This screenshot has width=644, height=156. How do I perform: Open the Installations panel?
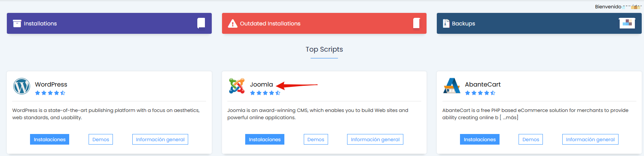[x=109, y=23]
